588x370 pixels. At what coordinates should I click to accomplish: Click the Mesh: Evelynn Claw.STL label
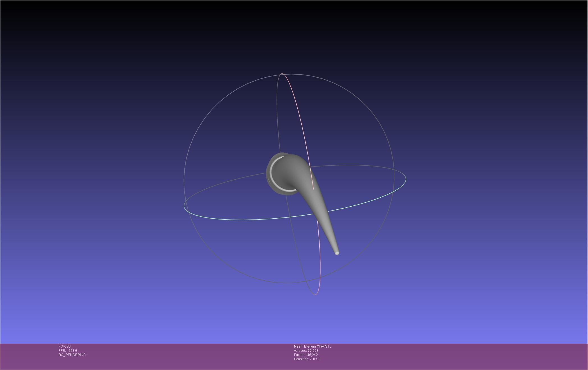click(312, 346)
